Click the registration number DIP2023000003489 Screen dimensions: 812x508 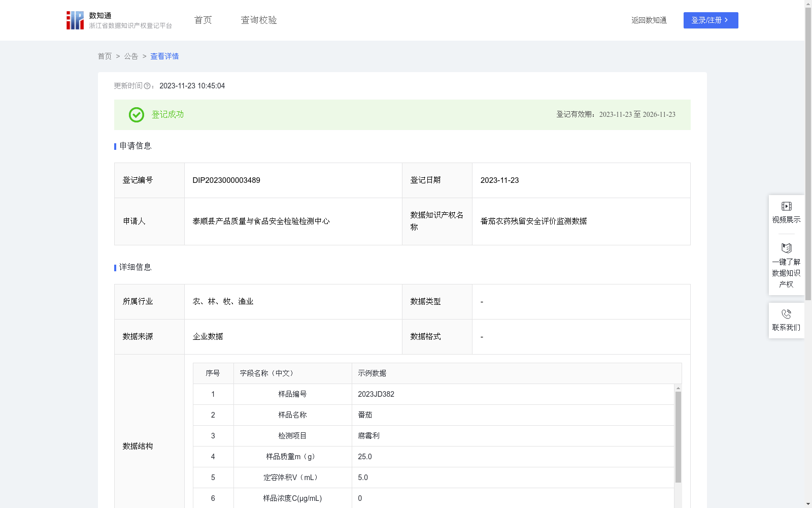(226, 180)
